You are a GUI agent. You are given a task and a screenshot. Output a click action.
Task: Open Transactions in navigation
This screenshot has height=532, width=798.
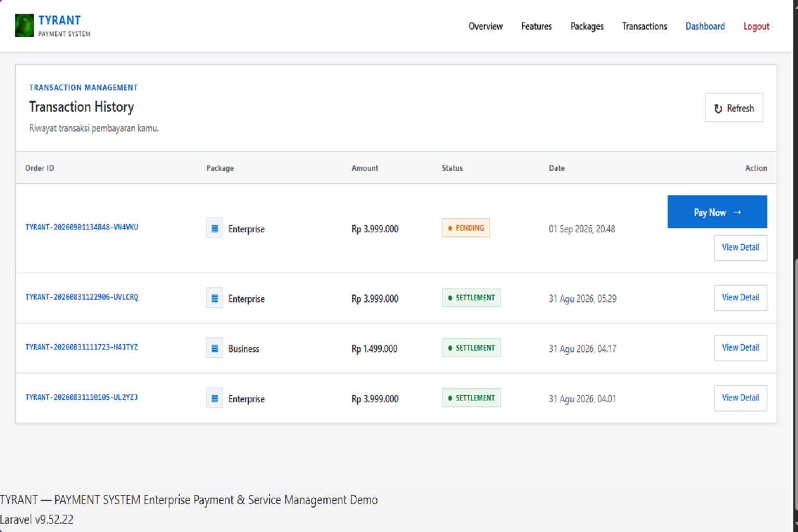click(x=644, y=26)
